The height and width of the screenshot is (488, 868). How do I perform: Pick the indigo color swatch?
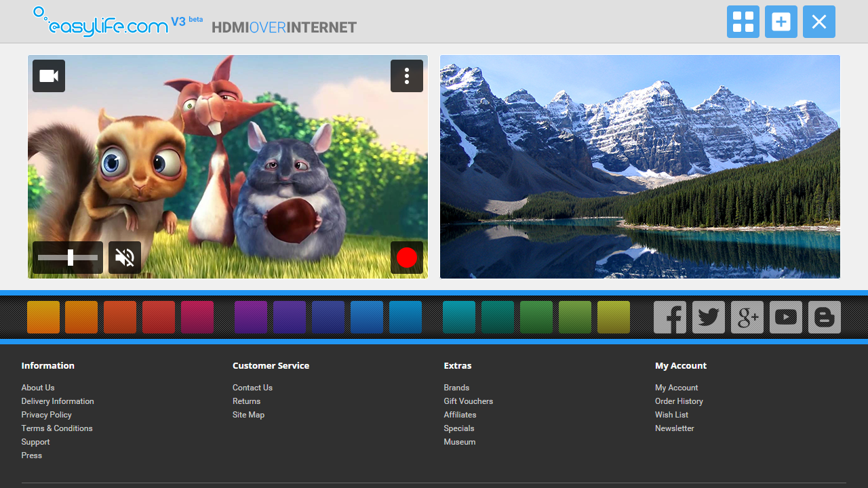coord(328,317)
